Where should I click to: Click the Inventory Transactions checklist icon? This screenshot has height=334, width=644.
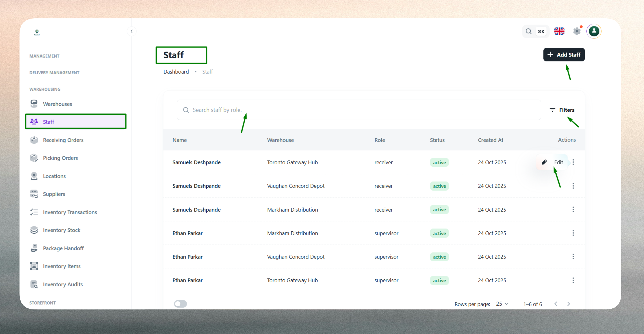pos(34,212)
